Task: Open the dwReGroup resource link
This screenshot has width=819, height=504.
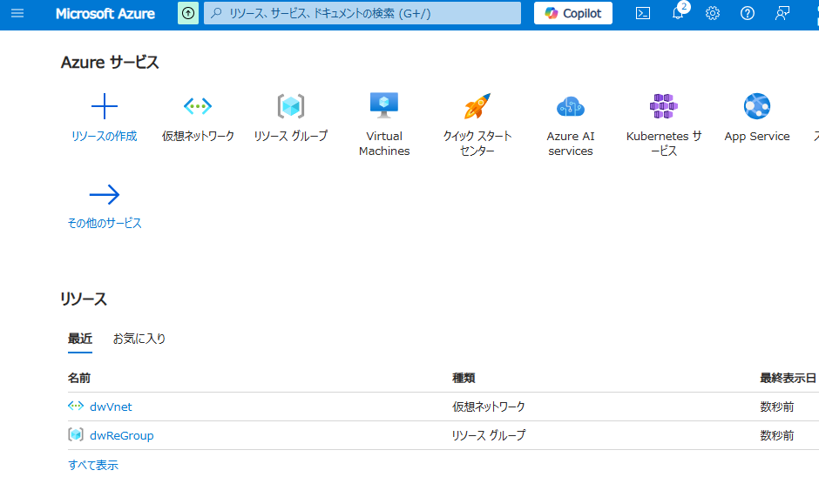Action: click(122, 435)
